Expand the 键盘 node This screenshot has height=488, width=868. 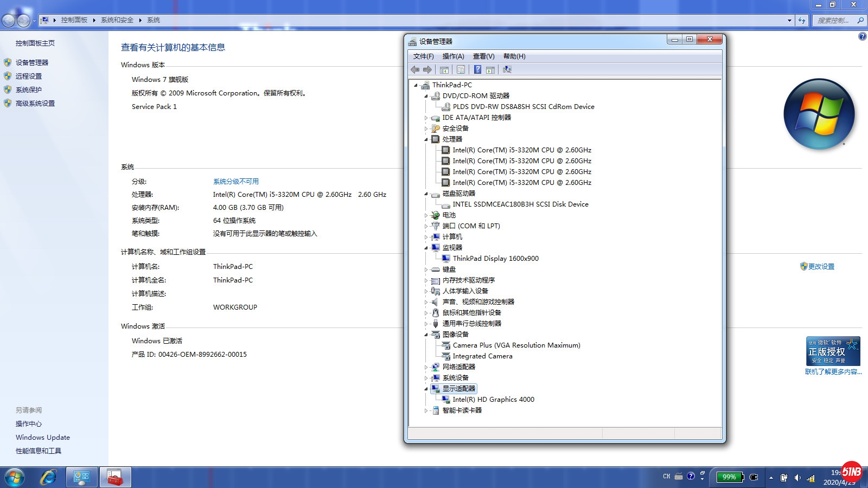(426, 269)
